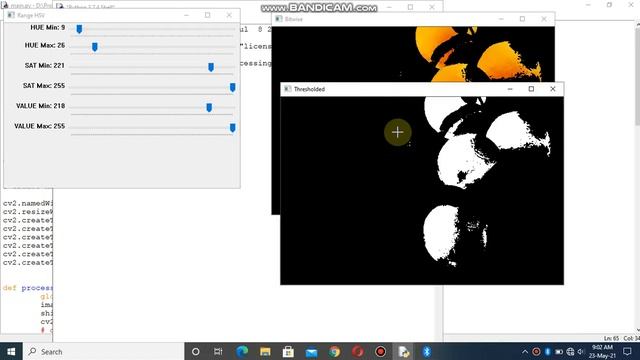
Task: Click the VALUE Min slider handle
Action: point(209,107)
